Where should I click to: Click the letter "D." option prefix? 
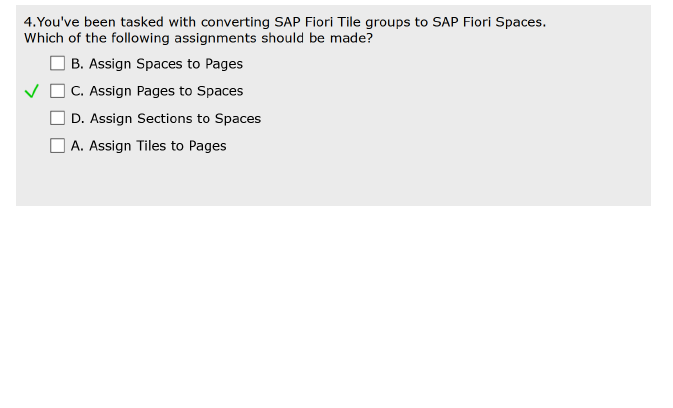78,118
